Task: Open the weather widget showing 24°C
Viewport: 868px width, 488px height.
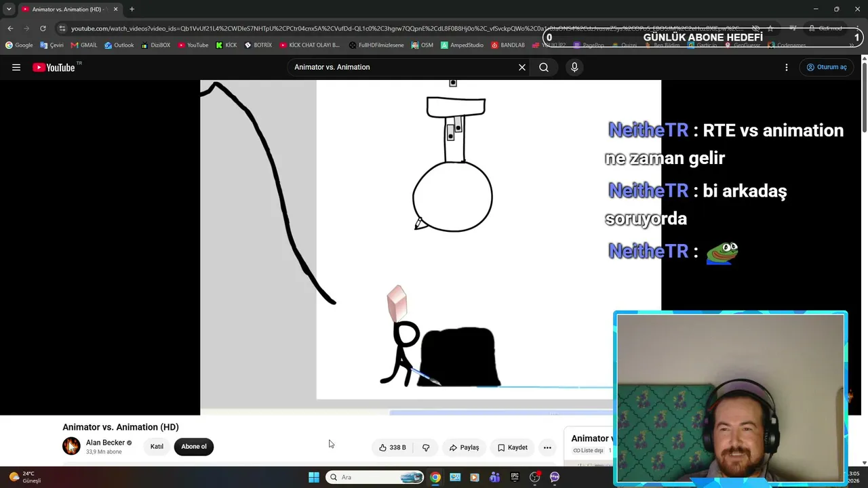Action: point(24,477)
